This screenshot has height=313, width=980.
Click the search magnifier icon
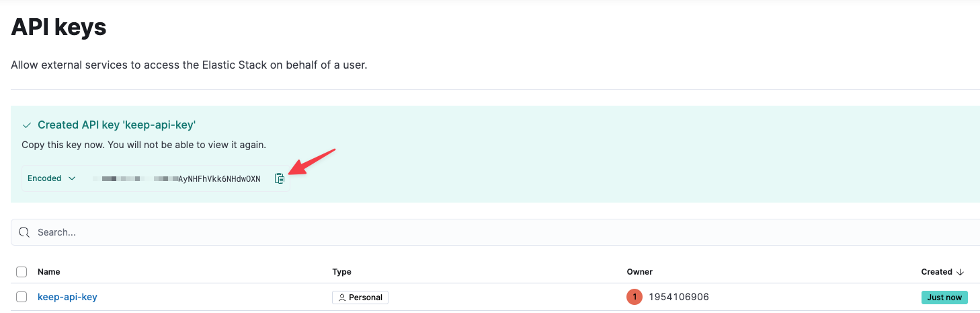pyautogui.click(x=24, y=232)
